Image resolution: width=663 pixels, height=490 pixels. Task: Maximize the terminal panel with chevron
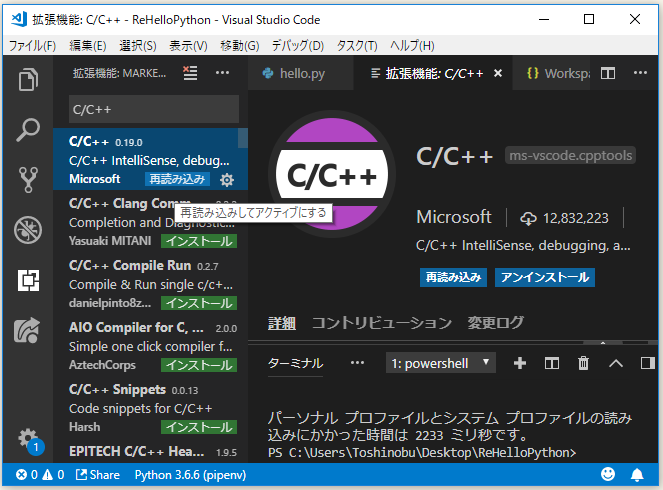pyautogui.click(x=616, y=363)
